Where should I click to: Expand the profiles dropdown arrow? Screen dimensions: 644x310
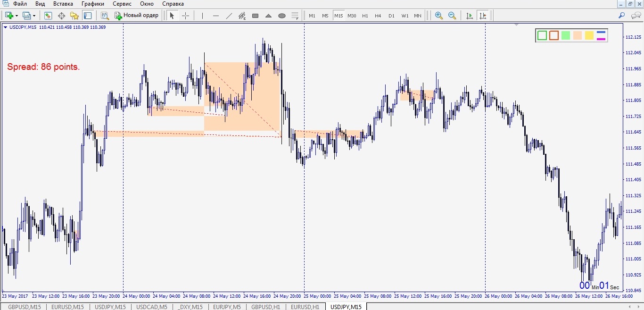[34, 16]
